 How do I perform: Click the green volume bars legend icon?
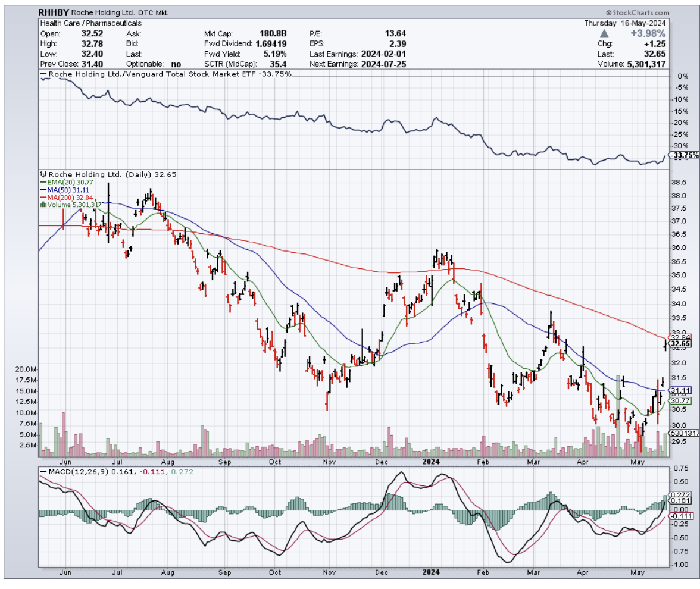[43, 205]
